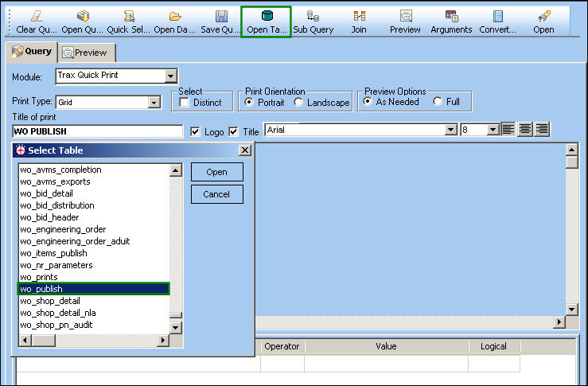Select the Sub Query toolbar icon

313,16
